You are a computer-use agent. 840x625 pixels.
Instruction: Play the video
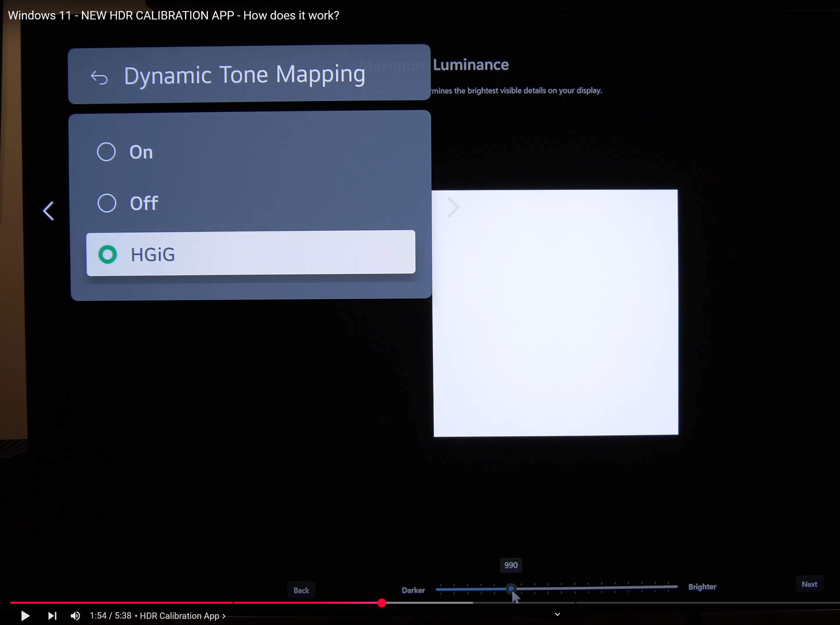click(x=25, y=615)
